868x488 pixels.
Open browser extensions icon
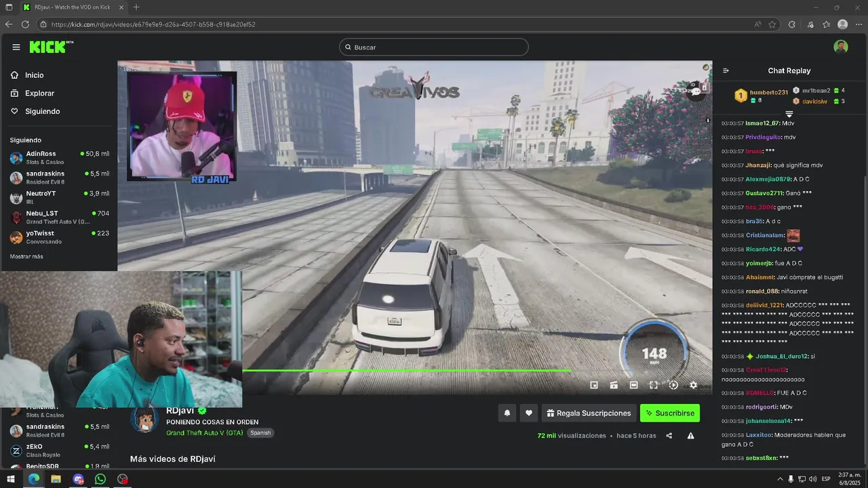pyautogui.click(x=791, y=24)
